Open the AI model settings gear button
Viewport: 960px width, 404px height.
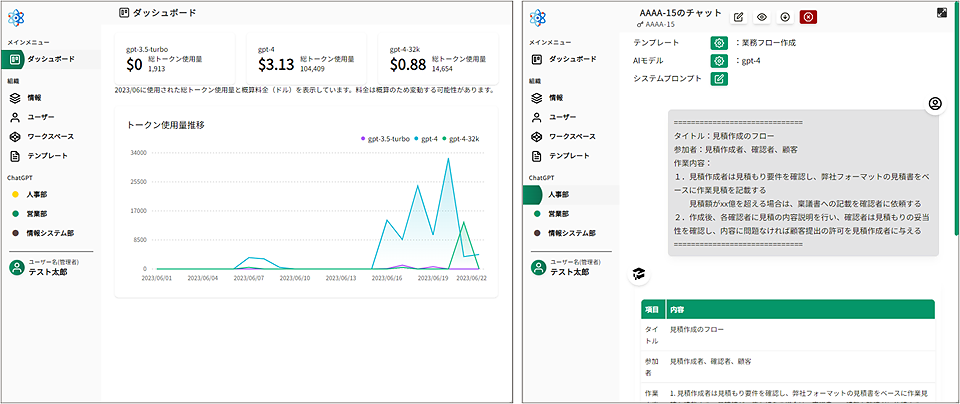point(718,61)
